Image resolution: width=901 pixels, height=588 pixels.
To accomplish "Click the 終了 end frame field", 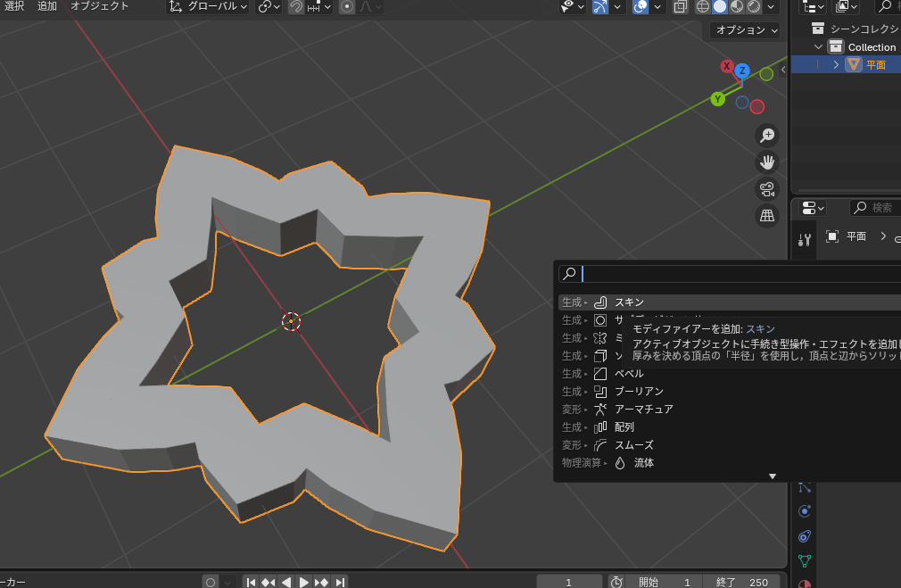I will point(740,582).
